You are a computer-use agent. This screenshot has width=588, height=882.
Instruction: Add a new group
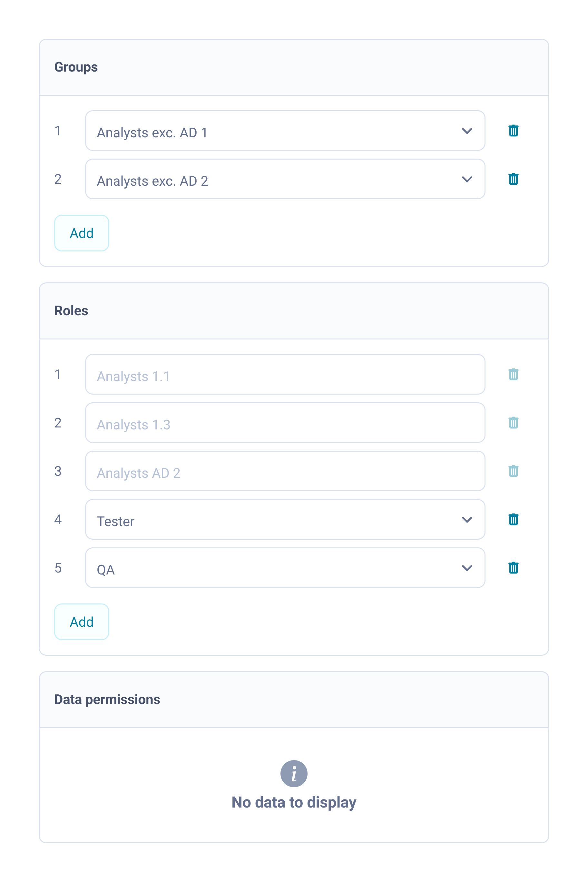(81, 233)
